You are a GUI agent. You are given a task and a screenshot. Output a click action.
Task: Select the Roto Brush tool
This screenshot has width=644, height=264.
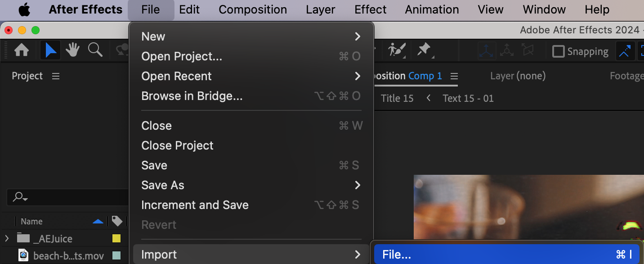397,50
